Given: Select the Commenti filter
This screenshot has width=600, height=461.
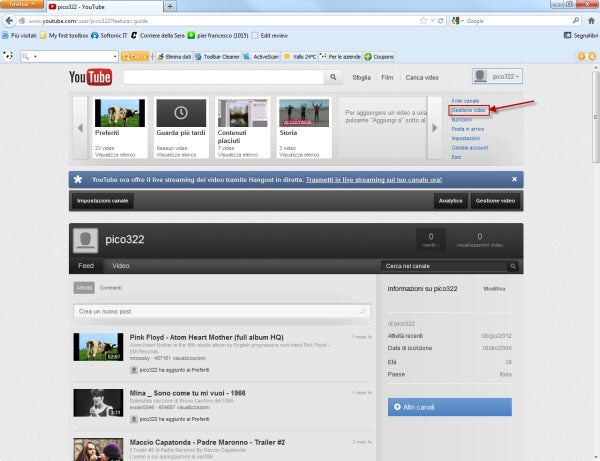Looking at the screenshot, I should tap(111, 288).
